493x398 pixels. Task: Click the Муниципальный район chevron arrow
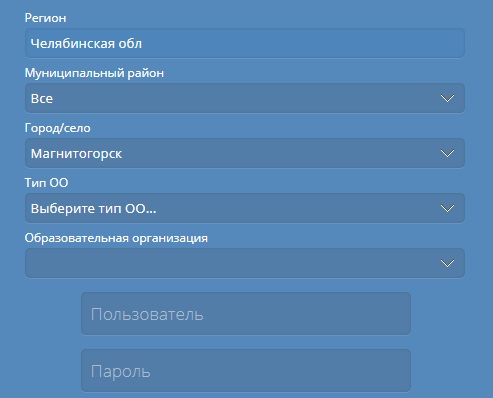(x=447, y=98)
